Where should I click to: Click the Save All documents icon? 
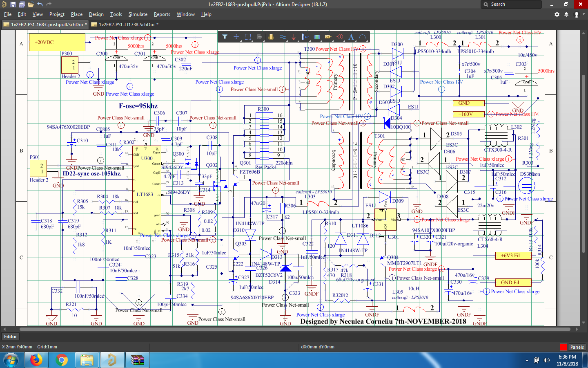(22, 4)
